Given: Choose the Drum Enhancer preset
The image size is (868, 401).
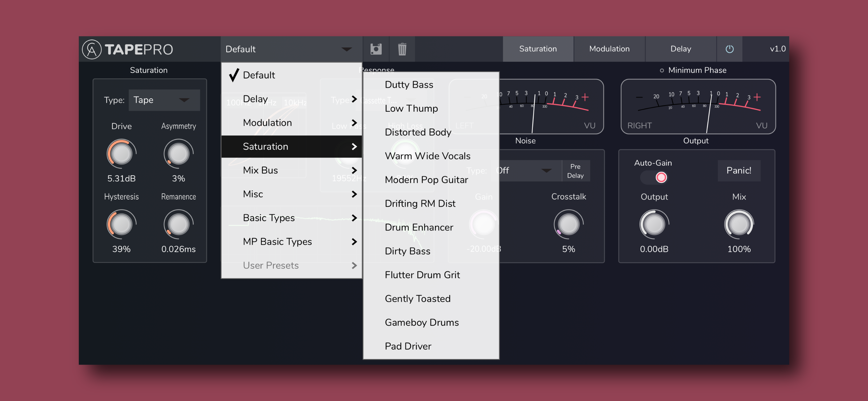Looking at the screenshot, I should (431, 227).
